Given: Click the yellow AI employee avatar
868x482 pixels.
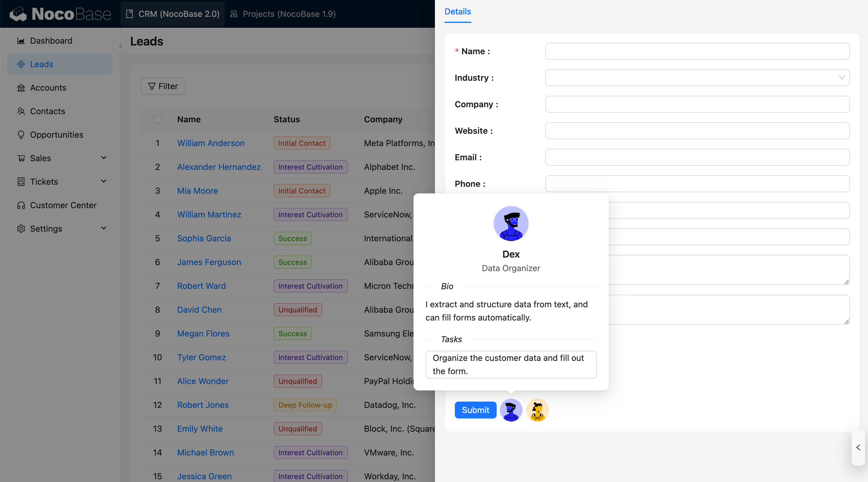Looking at the screenshot, I should coord(537,410).
